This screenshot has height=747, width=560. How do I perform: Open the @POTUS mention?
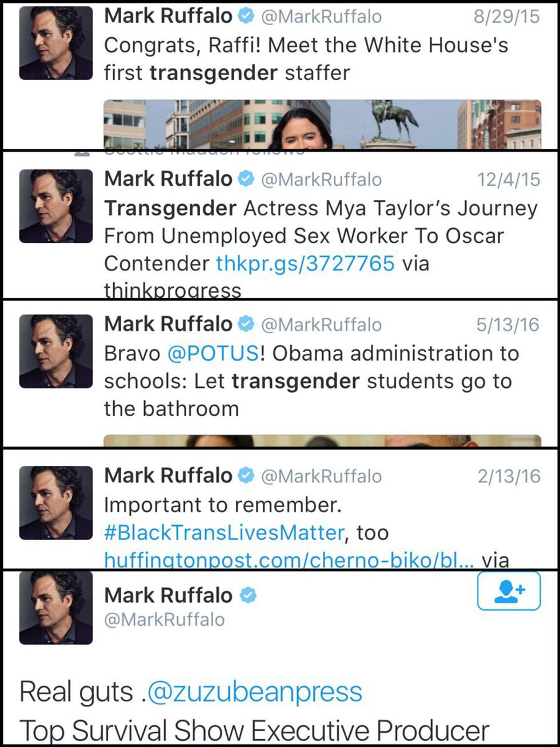point(213,353)
